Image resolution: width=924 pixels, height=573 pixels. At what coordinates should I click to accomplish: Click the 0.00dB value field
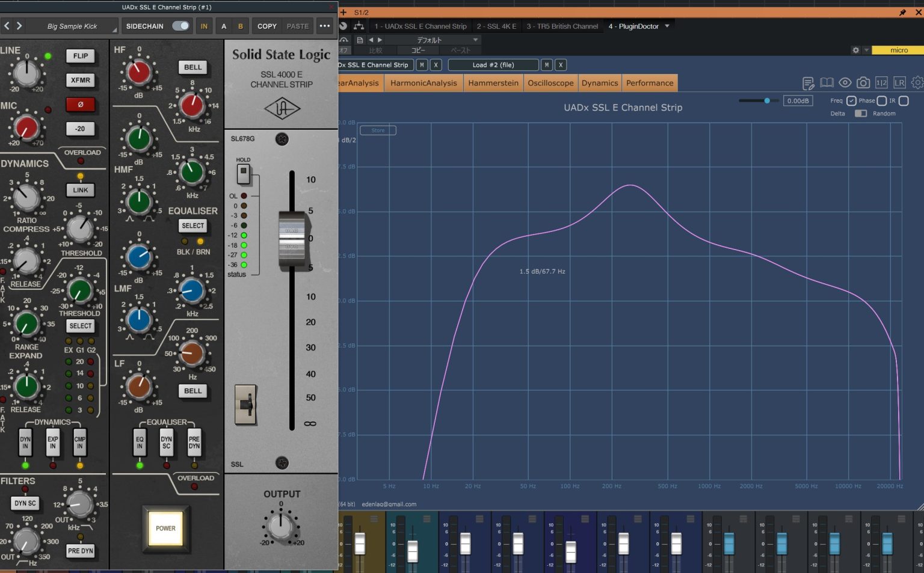tap(798, 101)
